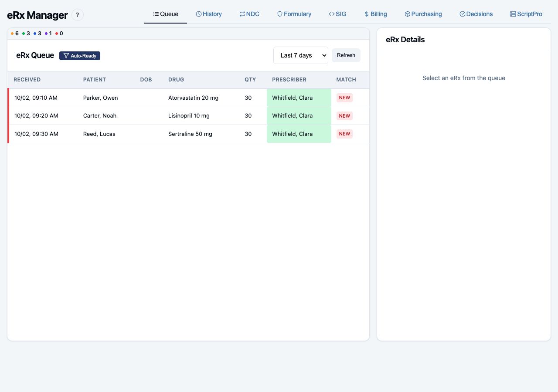
Task: Toggle the Auto-Ready filter
Action: [x=80, y=56]
